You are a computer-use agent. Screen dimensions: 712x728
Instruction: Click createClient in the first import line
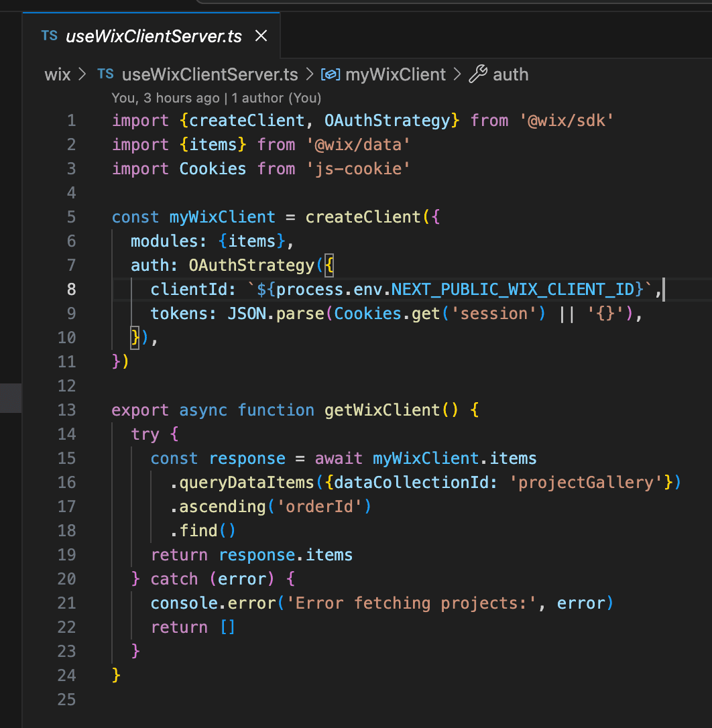[246, 121]
